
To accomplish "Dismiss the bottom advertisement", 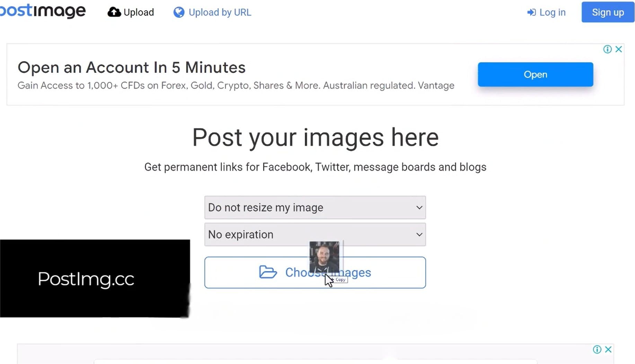I will tap(608, 349).
